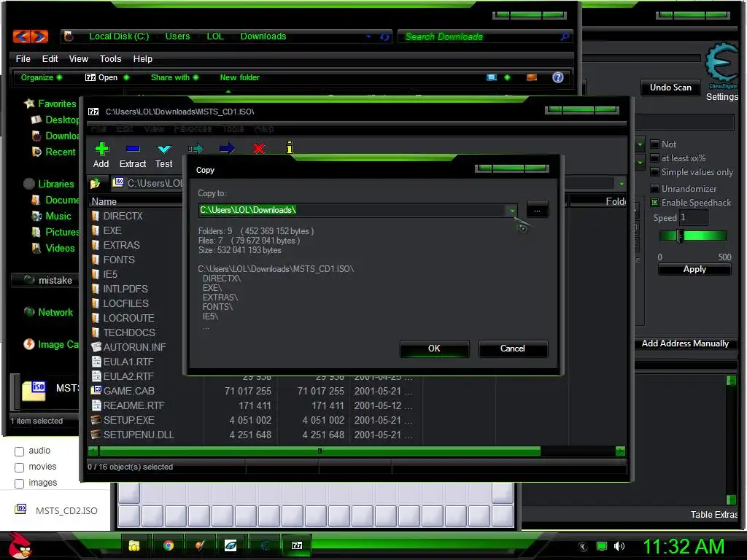Open the Explorer Tools menu
The image size is (747, 560).
(111, 58)
